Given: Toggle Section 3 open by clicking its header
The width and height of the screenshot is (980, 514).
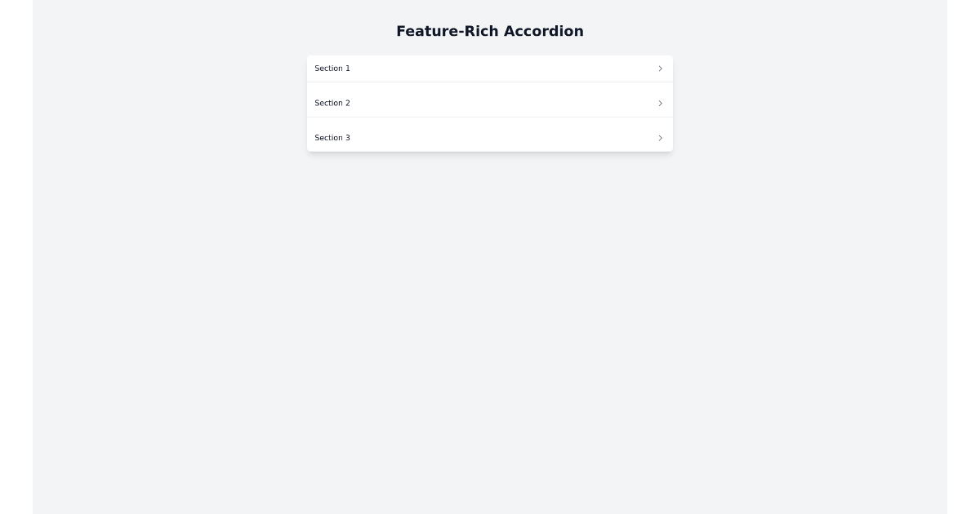Looking at the screenshot, I should (490, 138).
